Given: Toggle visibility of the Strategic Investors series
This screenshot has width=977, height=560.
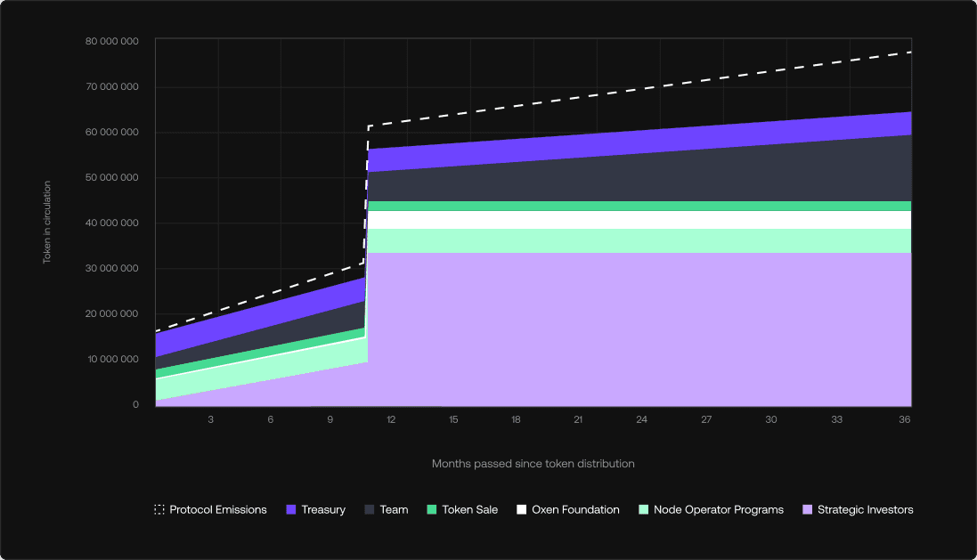Looking at the screenshot, I should point(857,509).
